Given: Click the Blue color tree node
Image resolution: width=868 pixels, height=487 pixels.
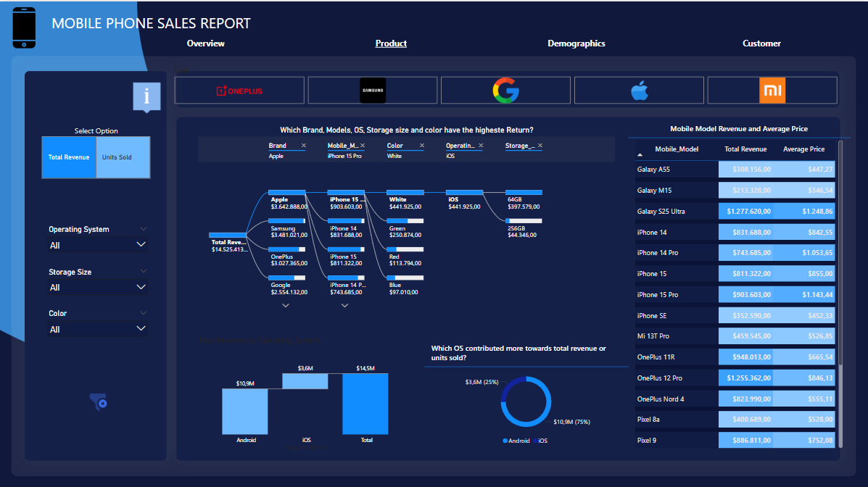Looking at the screenshot, I should [405, 285].
